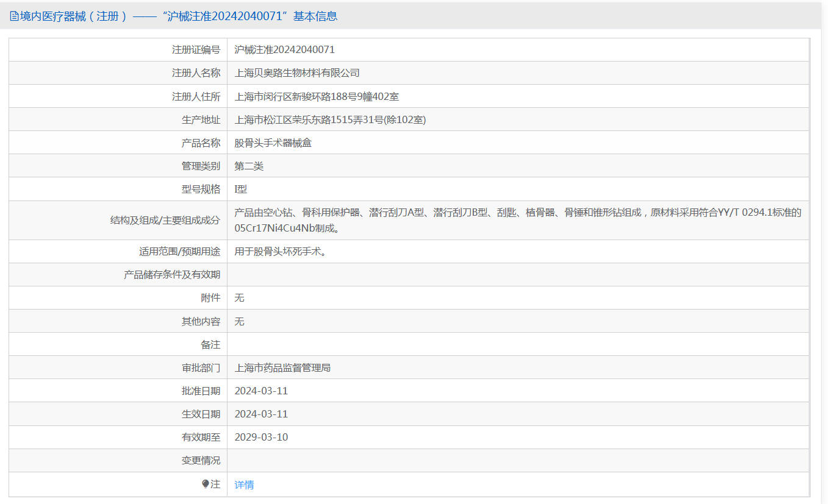
Task: Select the 无 value in the 其他内容 row
Action: 239,321
